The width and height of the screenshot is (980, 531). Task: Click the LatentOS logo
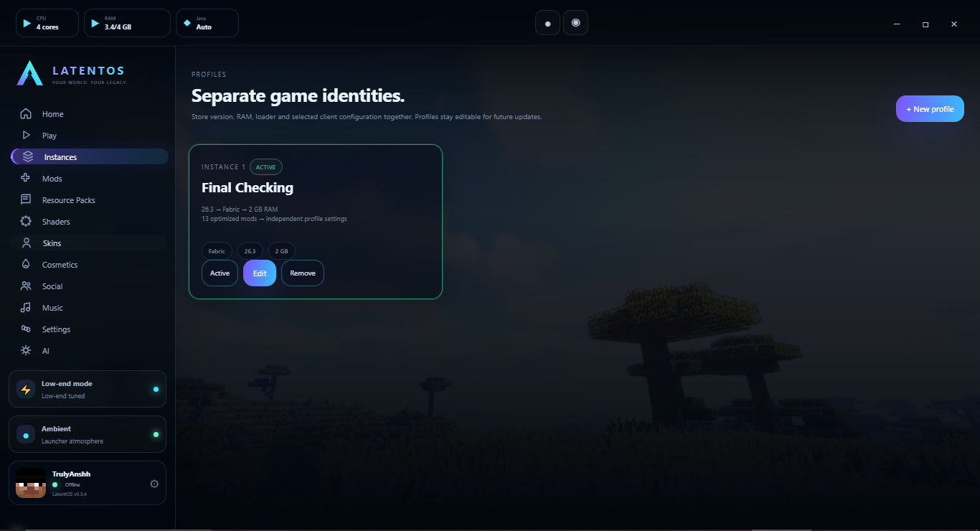71,73
